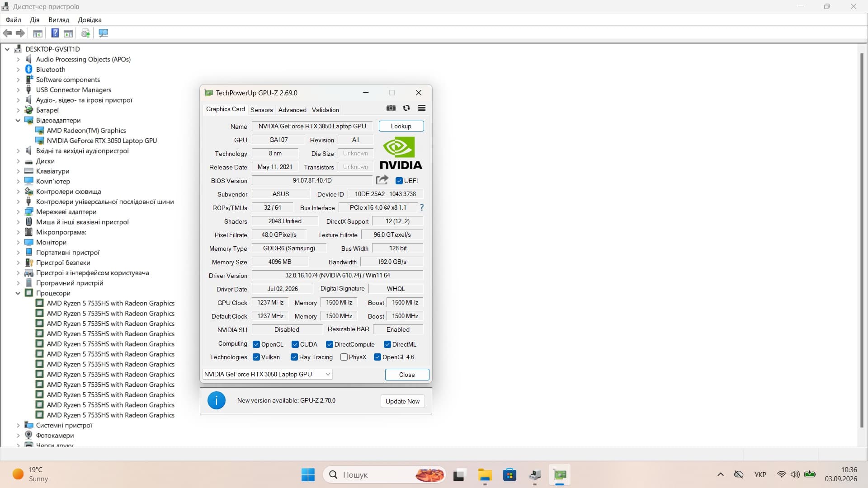Viewport: 868px width, 488px height.
Task: Toggle the Vulkan checkbox
Action: 256,357
